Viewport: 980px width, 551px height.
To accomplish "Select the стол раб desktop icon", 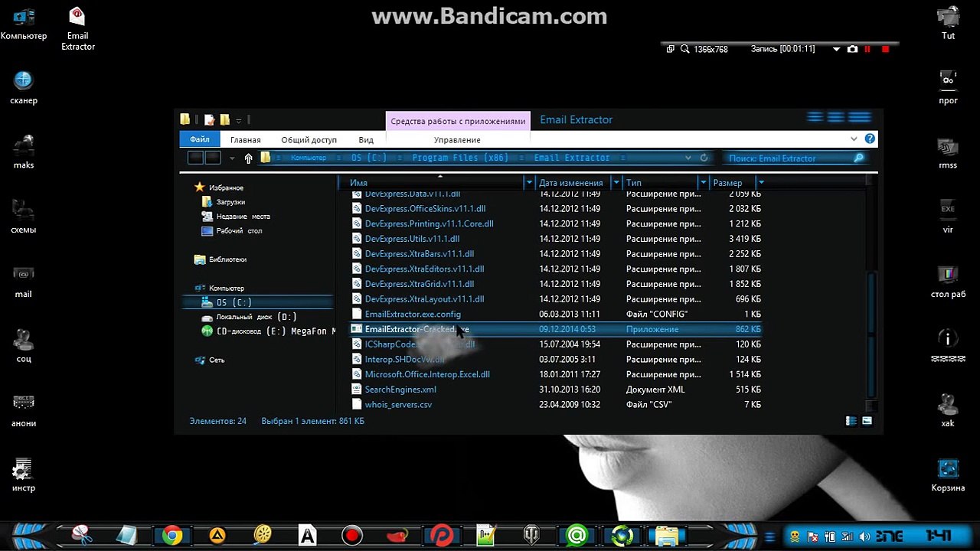I will coord(948,281).
